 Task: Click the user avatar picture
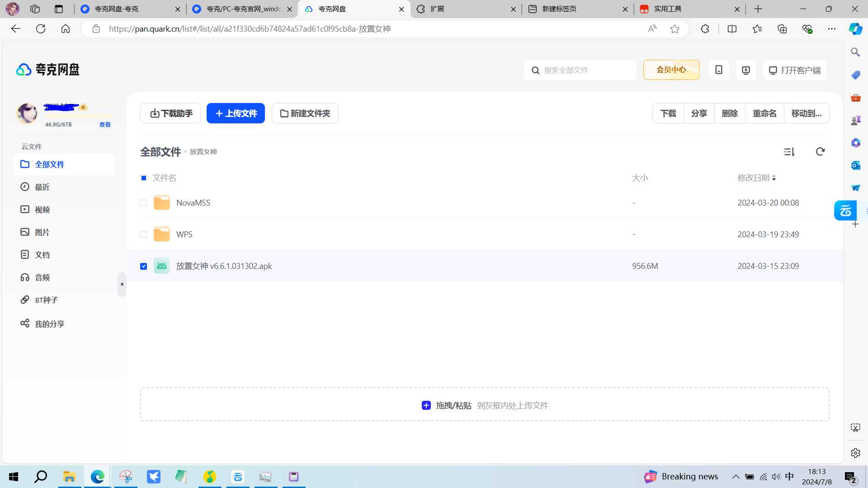click(27, 113)
